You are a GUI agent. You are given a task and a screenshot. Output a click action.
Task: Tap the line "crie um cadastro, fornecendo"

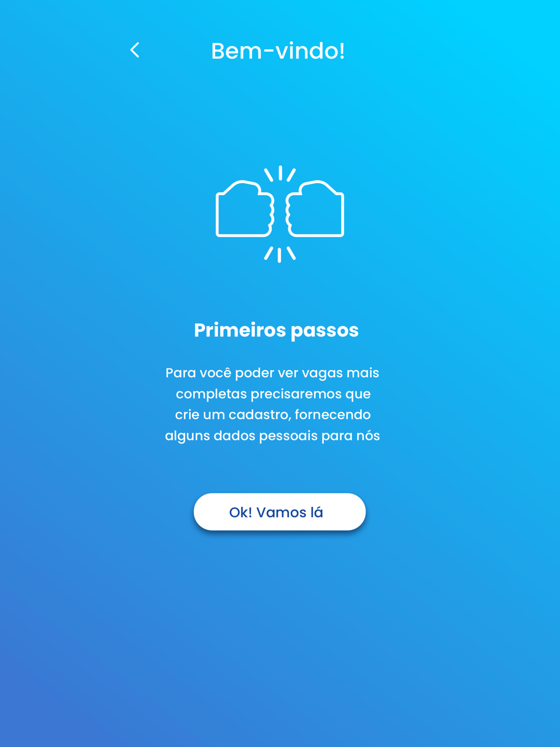coord(273,415)
